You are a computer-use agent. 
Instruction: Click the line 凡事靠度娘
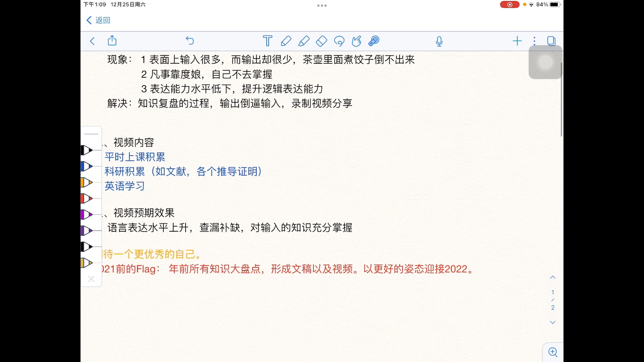pos(207,74)
